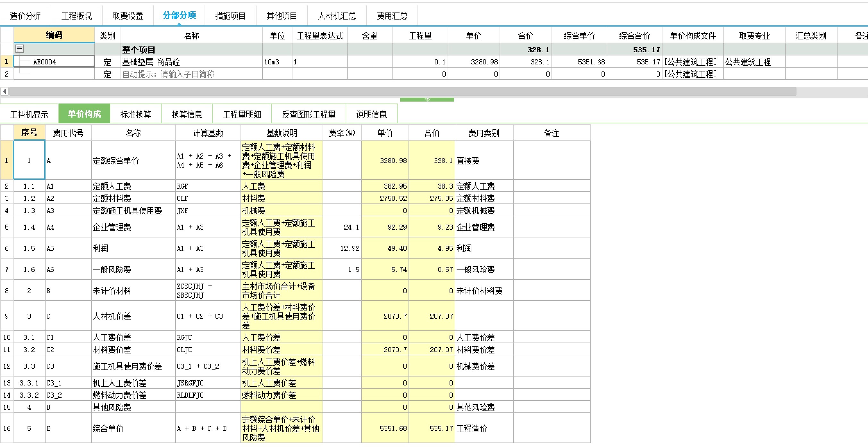Viewport: 868px width, 447px height.
Task: Click the 类别 column header
Action: (x=107, y=35)
